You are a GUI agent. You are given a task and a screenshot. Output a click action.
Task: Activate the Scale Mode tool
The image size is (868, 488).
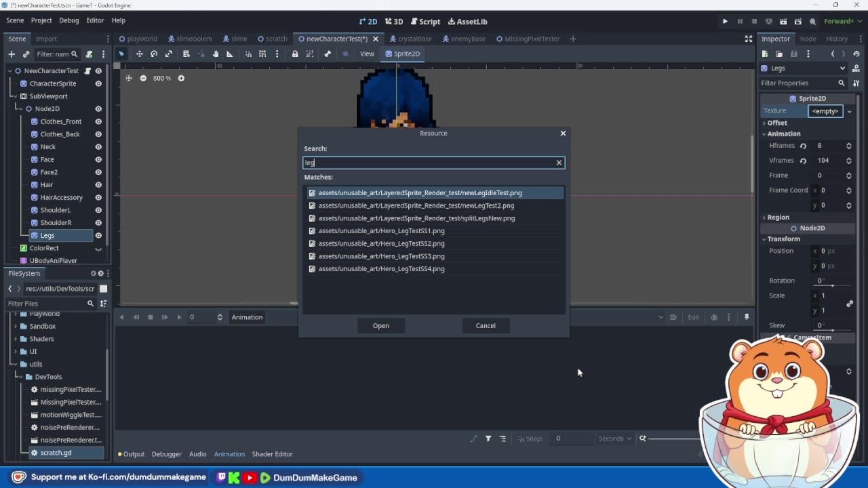coord(169,54)
